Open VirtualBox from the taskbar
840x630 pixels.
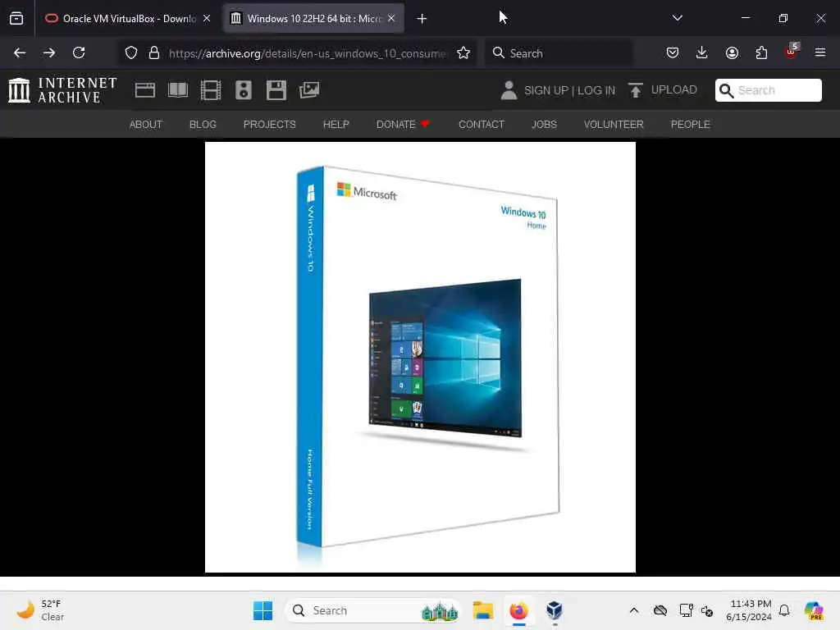click(x=555, y=610)
